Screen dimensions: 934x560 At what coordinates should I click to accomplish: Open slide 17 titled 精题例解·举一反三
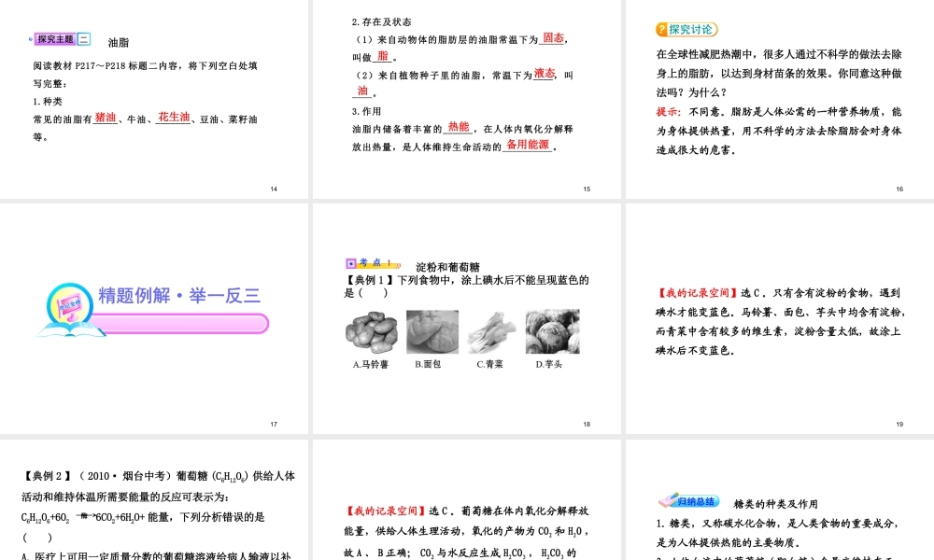coord(154,318)
